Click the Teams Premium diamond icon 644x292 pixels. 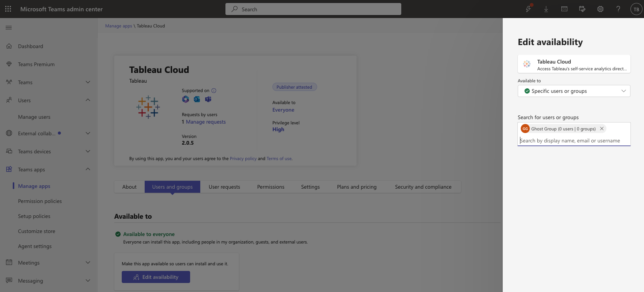point(9,64)
